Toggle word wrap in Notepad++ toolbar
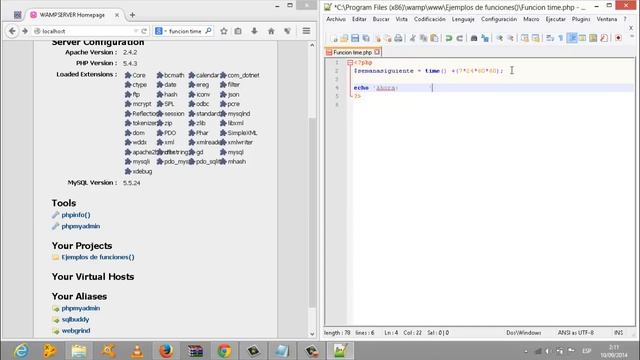Viewport: 640px width, 360px height. (x=550, y=38)
